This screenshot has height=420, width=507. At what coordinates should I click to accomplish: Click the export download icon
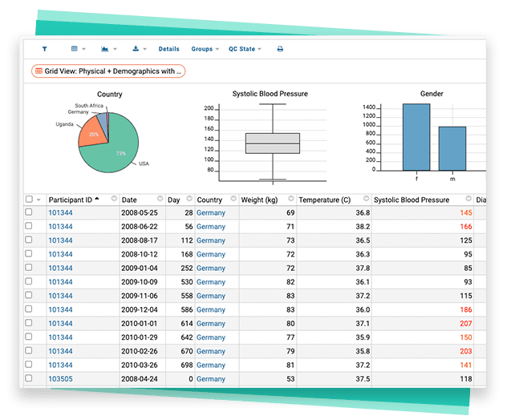(140, 49)
